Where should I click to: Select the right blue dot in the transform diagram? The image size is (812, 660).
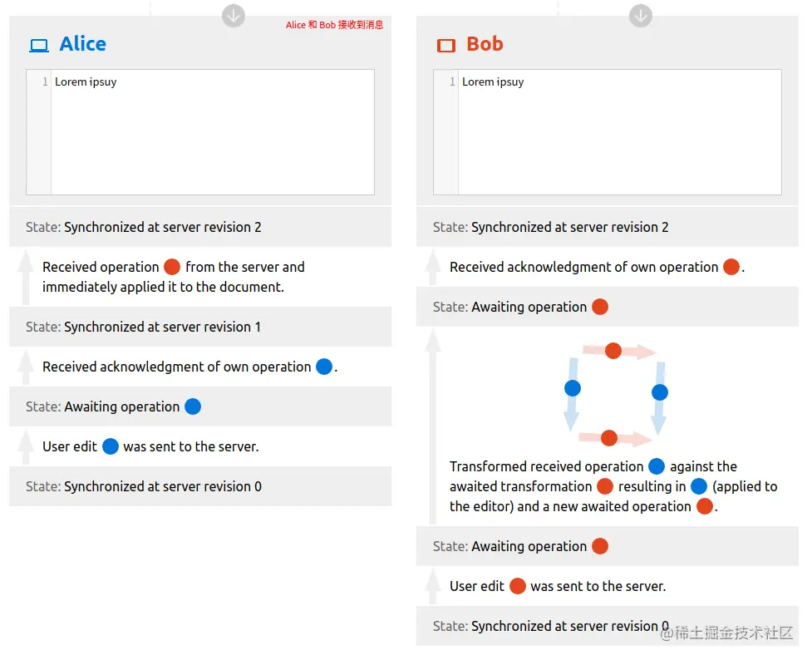pyautogui.click(x=660, y=392)
